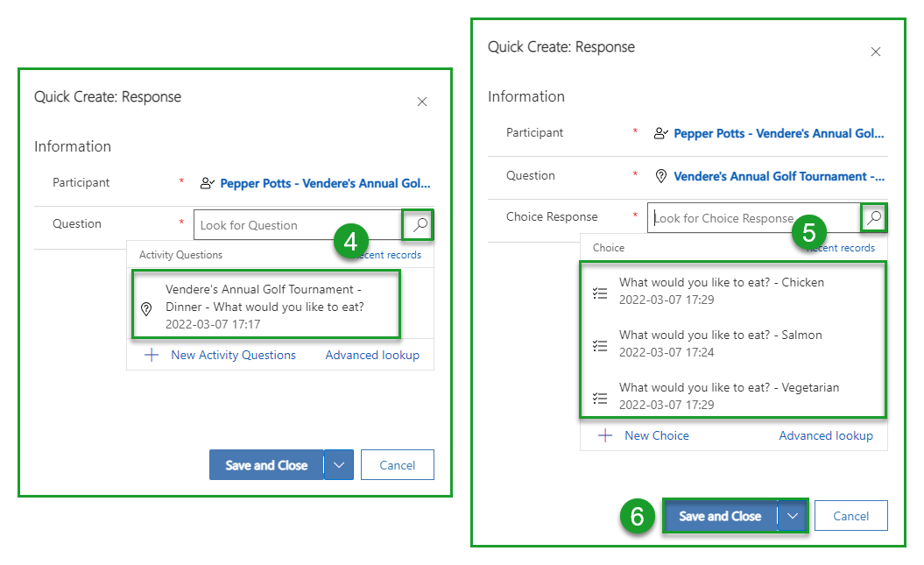Click Save and Close in the right dialog
The width and height of the screenshot is (924, 565).
(x=720, y=516)
